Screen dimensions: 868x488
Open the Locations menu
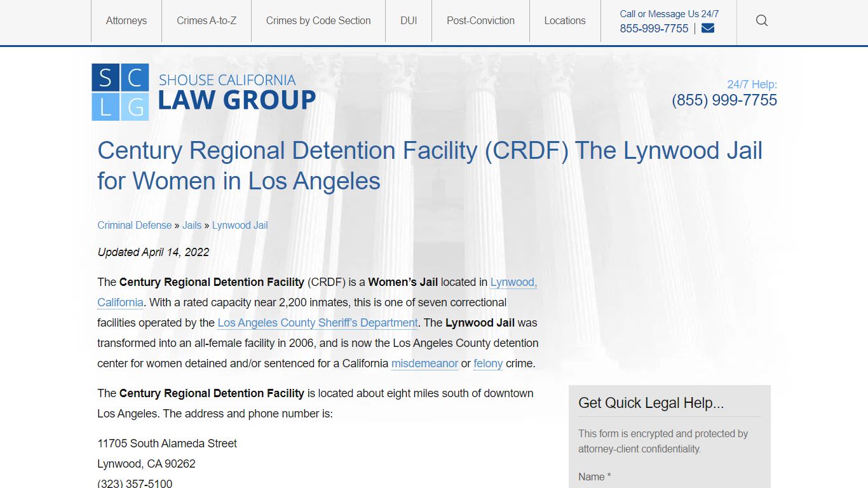[565, 20]
